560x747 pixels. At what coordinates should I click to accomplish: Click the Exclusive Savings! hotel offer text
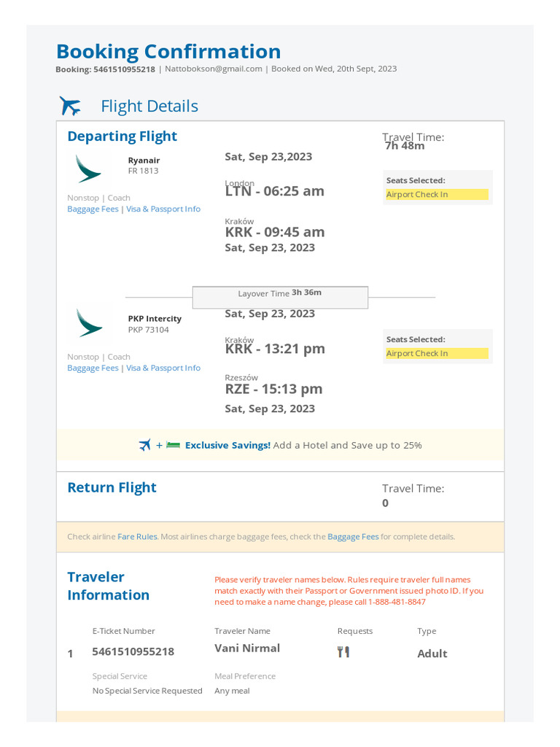[x=227, y=445]
